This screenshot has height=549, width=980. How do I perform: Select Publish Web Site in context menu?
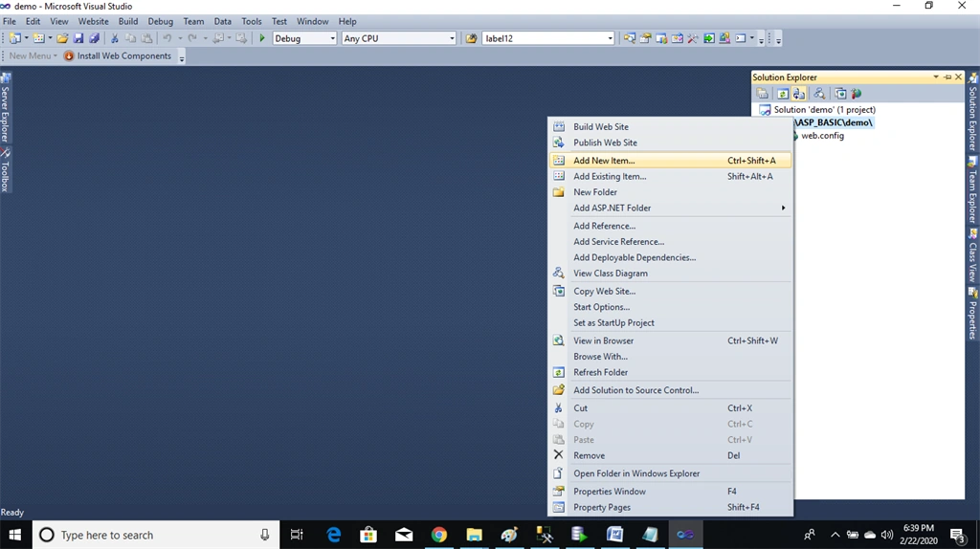point(670,143)
